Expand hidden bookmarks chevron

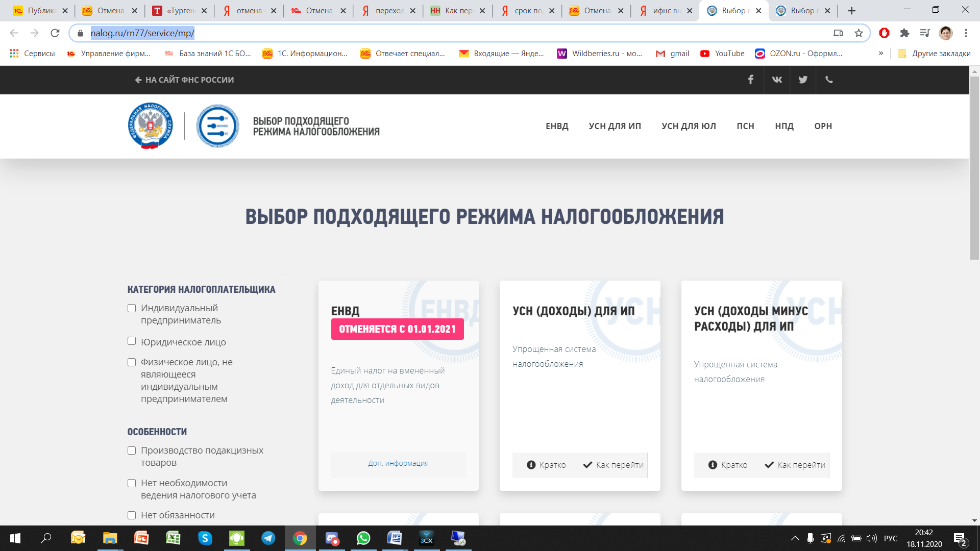pos(881,54)
